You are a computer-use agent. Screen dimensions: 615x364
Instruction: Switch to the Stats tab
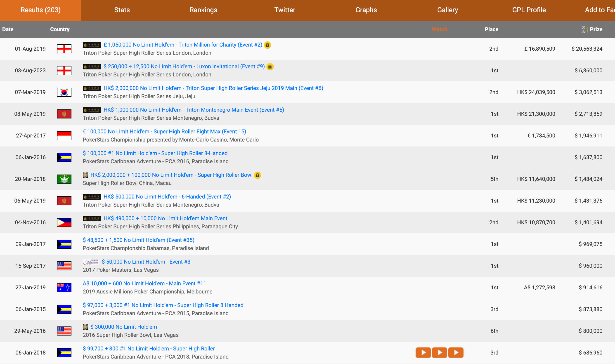pos(122,10)
